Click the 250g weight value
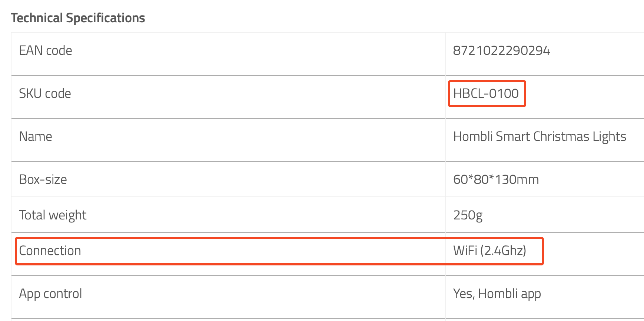 [x=468, y=215]
